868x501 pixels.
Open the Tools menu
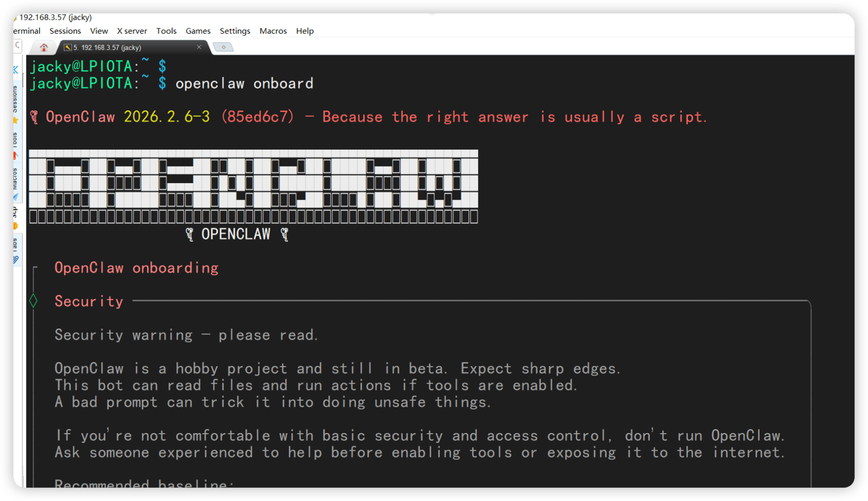pyautogui.click(x=166, y=31)
